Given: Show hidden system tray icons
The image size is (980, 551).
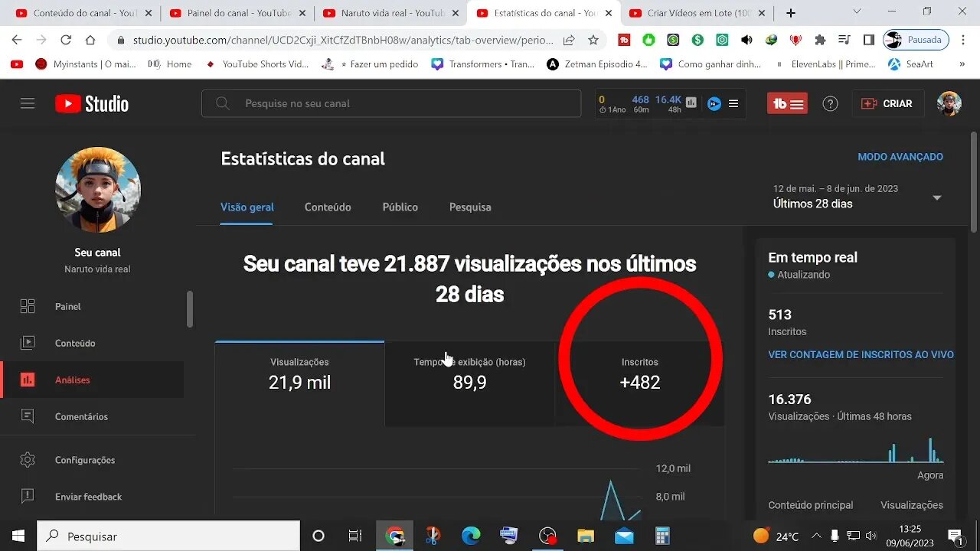Looking at the screenshot, I should [x=816, y=536].
